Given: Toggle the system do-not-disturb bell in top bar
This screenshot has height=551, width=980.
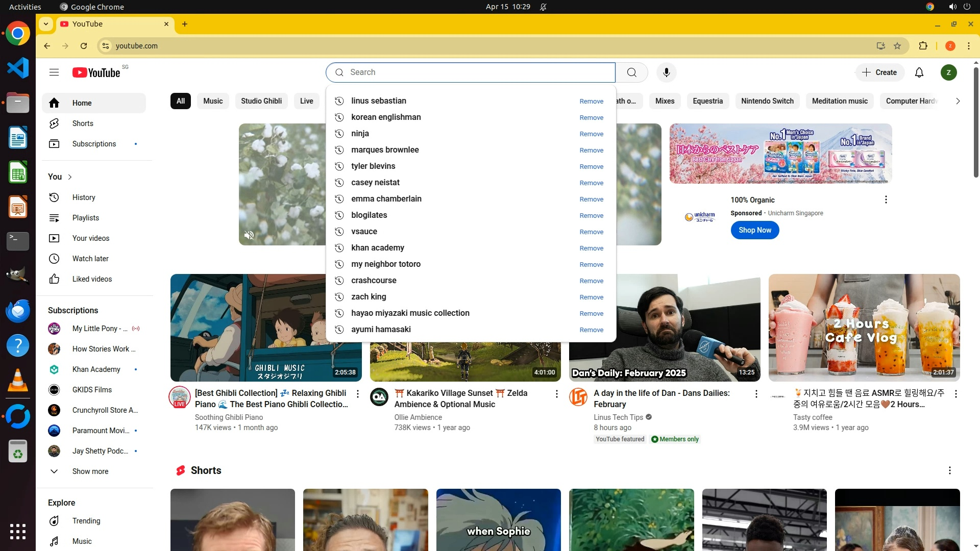Looking at the screenshot, I should pyautogui.click(x=543, y=7).
